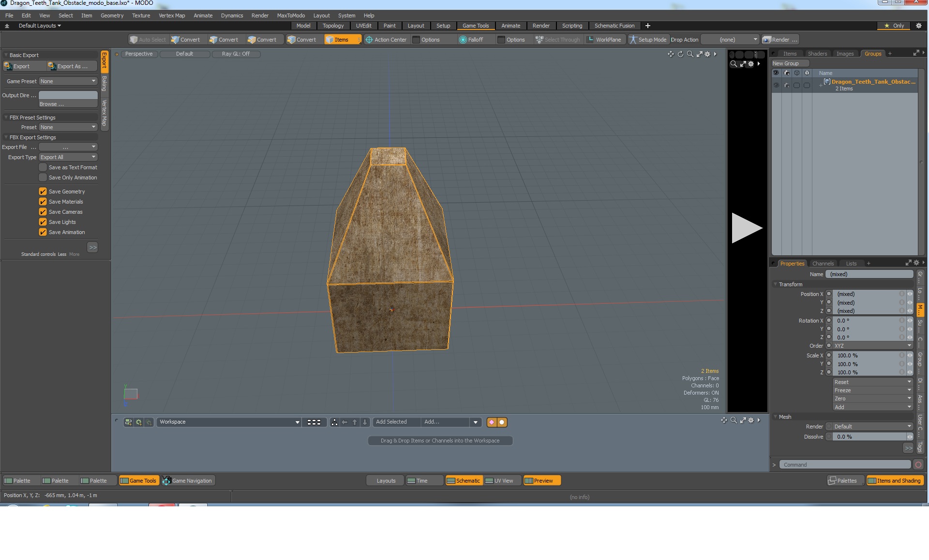The width and height of the screenshot is (929, 560).
Task: Click the Items and Shading button
Action: (895, 481)
